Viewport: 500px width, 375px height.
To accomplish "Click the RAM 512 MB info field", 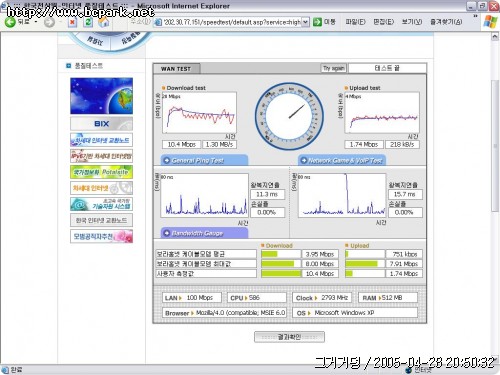I will coord(388,298).
